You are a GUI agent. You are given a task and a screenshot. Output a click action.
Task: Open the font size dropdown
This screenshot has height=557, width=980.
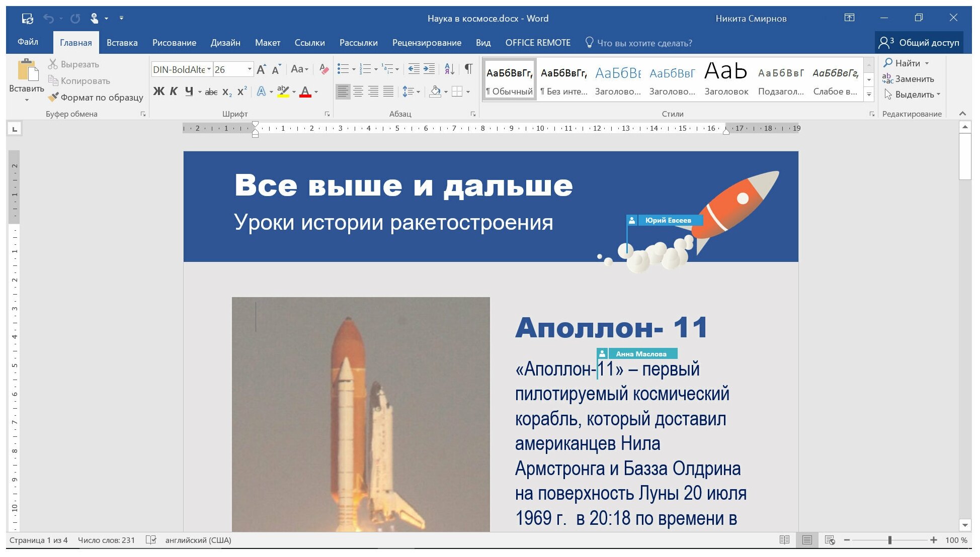click(250, 69)
